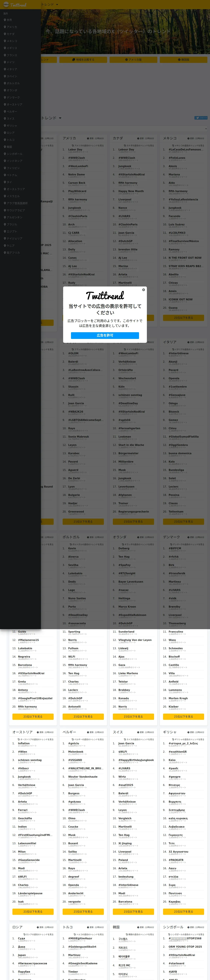Open 韓国版 globe button
The height and width of the screenshot is (980, 210).
click(x=183, y=60)
